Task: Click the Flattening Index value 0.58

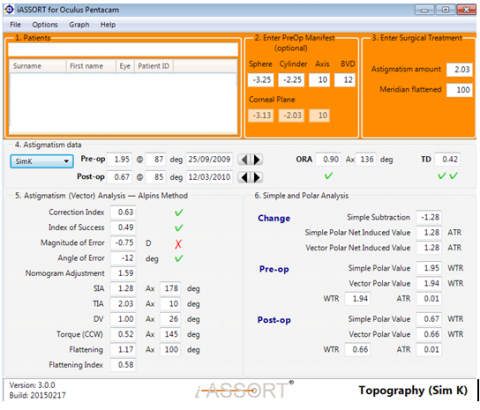Action: click(x=123, y=365)
